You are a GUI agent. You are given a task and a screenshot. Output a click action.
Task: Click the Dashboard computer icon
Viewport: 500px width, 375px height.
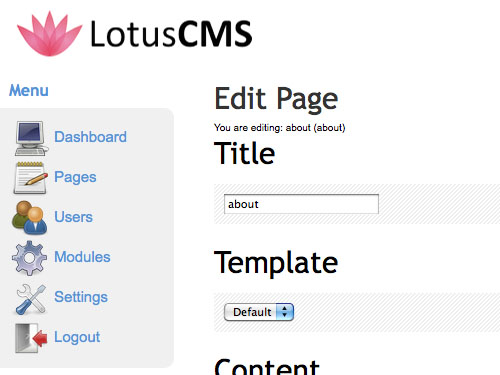pos(31,138)
